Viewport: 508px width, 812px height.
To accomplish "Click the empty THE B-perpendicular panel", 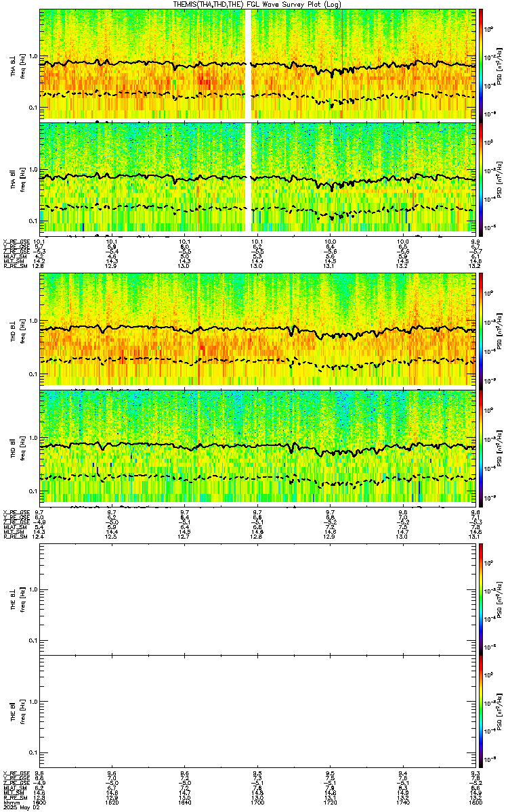I will click(x=257, y=599).
